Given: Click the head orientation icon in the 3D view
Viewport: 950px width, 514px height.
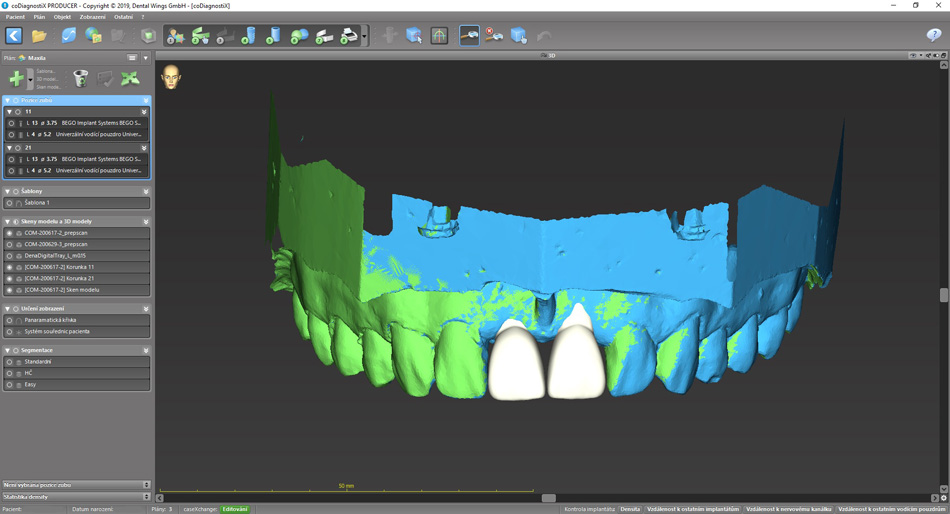Looking at the screenshot, I should coord(171,77).
